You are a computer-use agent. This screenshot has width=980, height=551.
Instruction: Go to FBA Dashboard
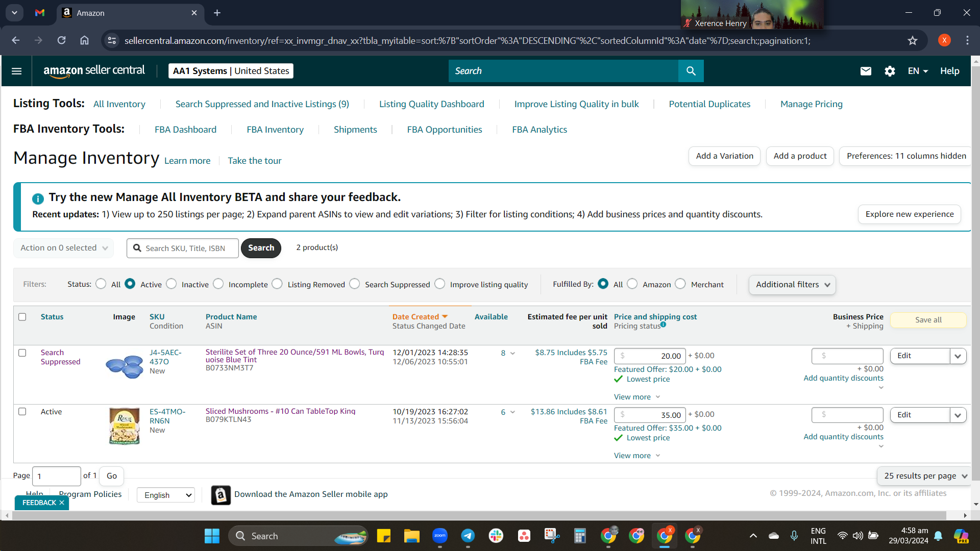click(186, 130)
